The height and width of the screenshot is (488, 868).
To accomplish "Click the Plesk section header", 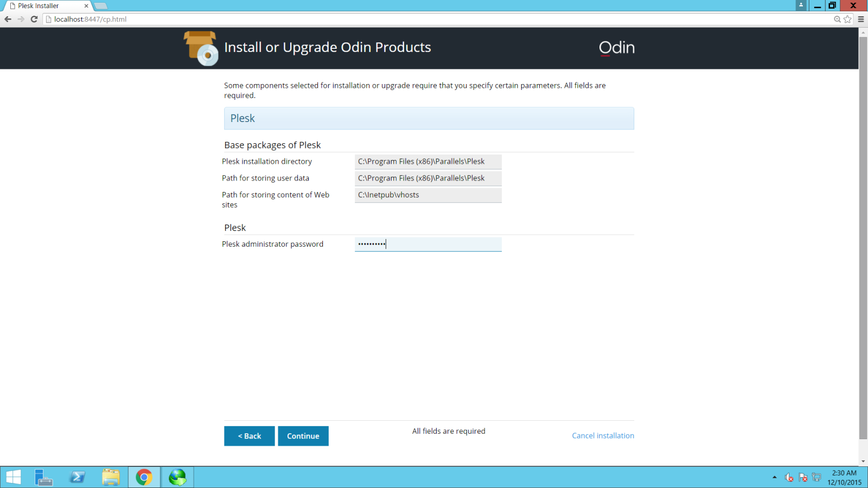I will pyautogui.click(x=429, y=118).
